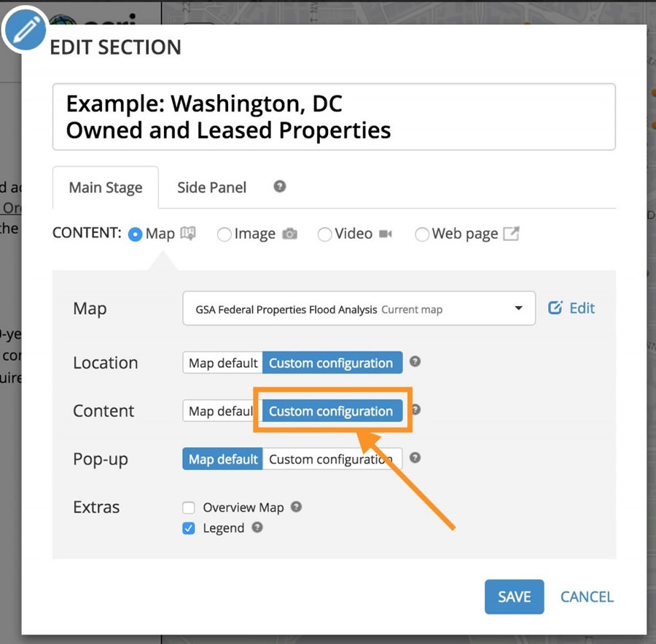656x644 pixels.
Task: Click the Overview Map help icon
Action: pos(296,507)
